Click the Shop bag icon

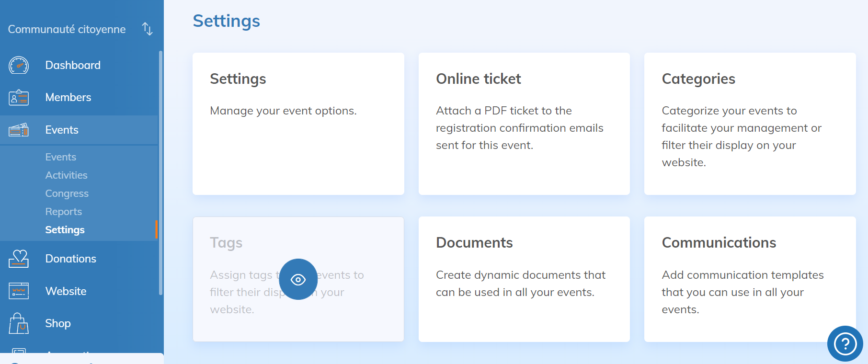pos(19,323)
